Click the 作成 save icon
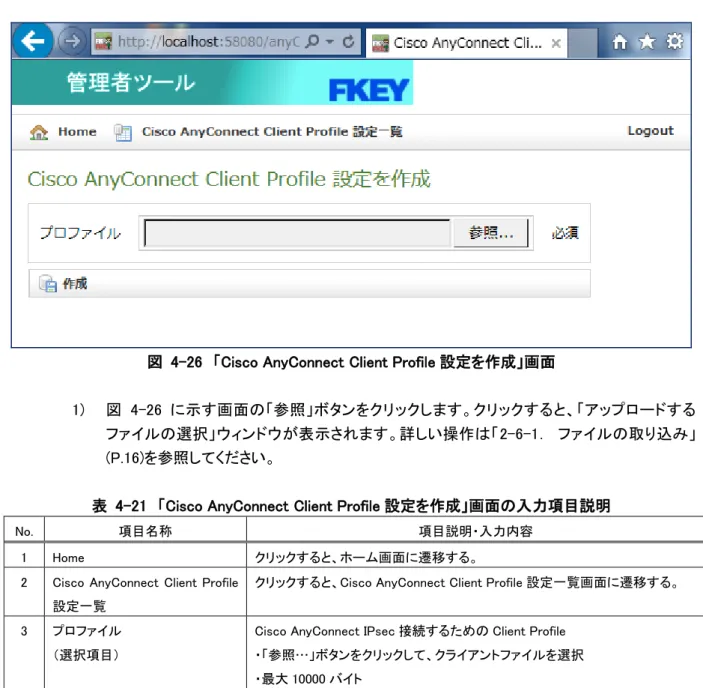This screenshot has width=703, height=688. click(48, 284)
